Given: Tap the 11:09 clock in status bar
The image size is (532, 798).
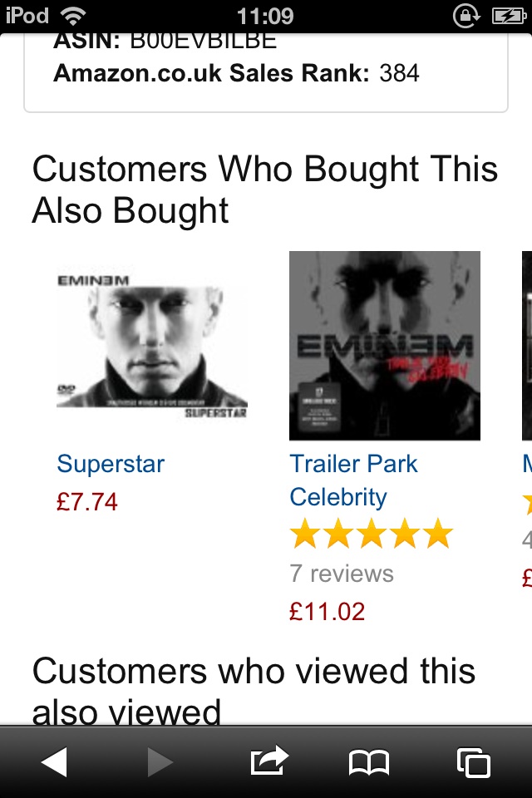Looking at the screenshot, I should [x=265, y=16].
